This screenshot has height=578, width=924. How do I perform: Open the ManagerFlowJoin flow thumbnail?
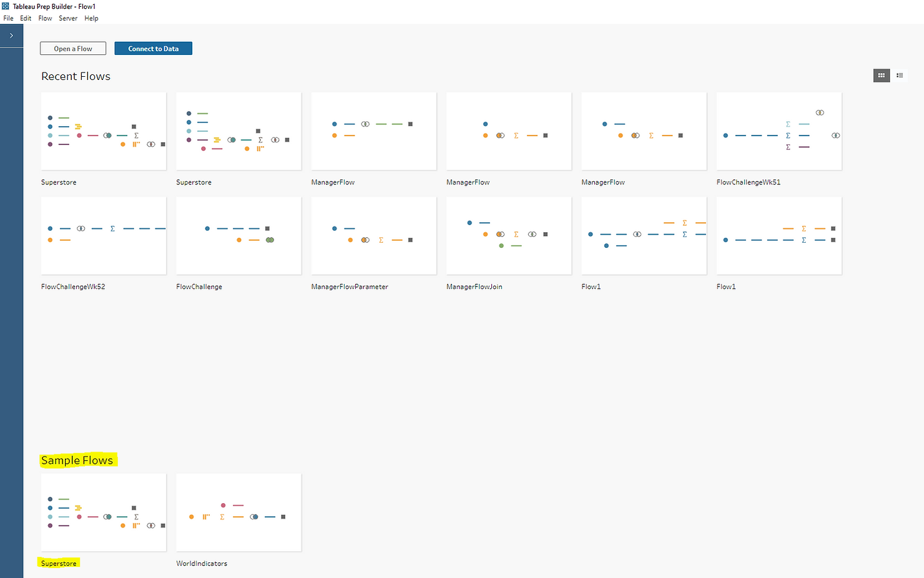click(x=509, y=235)
